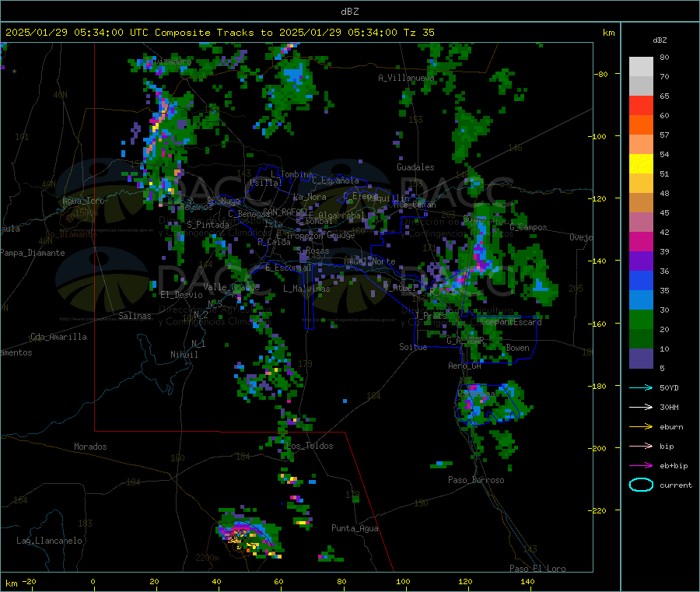Click the 'Los_Toldos' map label

[310, 446]
